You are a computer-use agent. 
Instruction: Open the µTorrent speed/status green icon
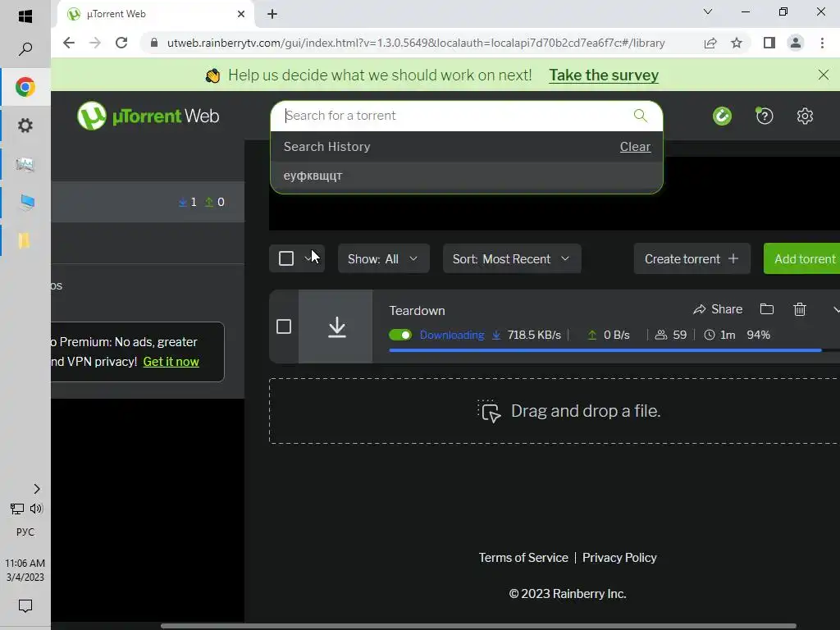pyautogui.click(x=722, y=116)
